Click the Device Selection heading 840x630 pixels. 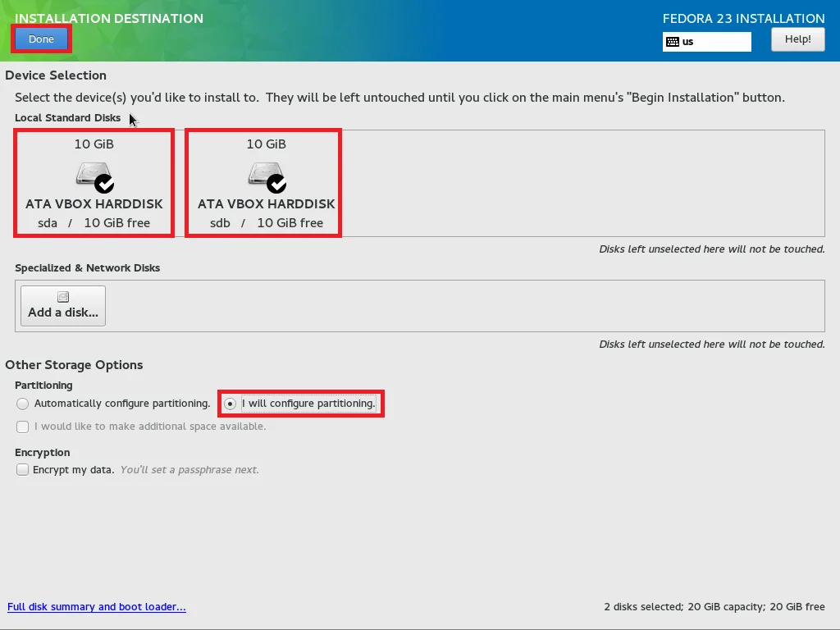[56, 75]
